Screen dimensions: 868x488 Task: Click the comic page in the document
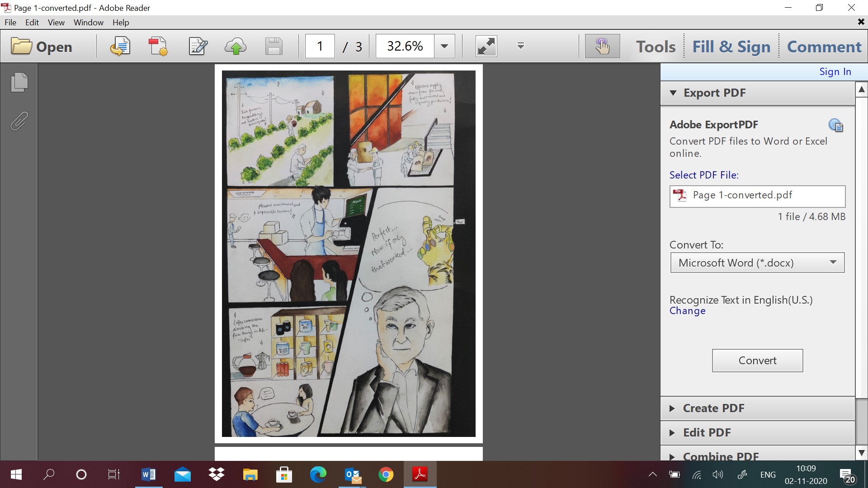349,253
